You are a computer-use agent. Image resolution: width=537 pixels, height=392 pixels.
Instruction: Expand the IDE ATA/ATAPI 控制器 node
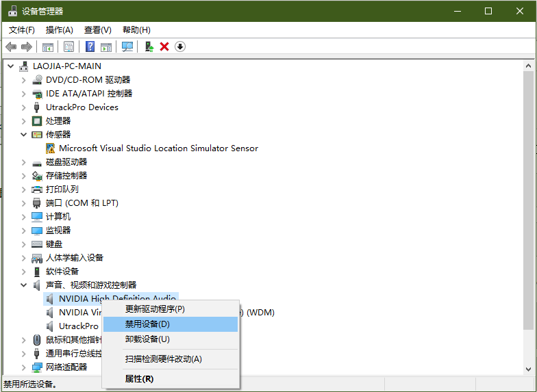tap(23, 93)
